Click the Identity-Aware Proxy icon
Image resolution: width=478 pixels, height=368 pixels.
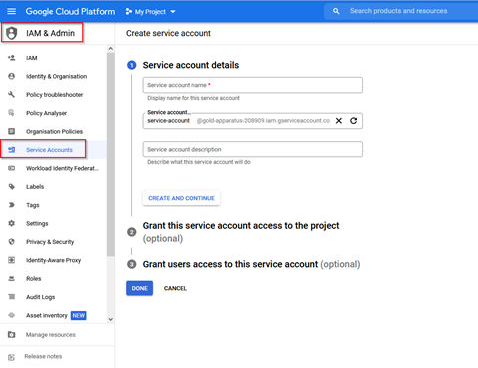(12, 260)
